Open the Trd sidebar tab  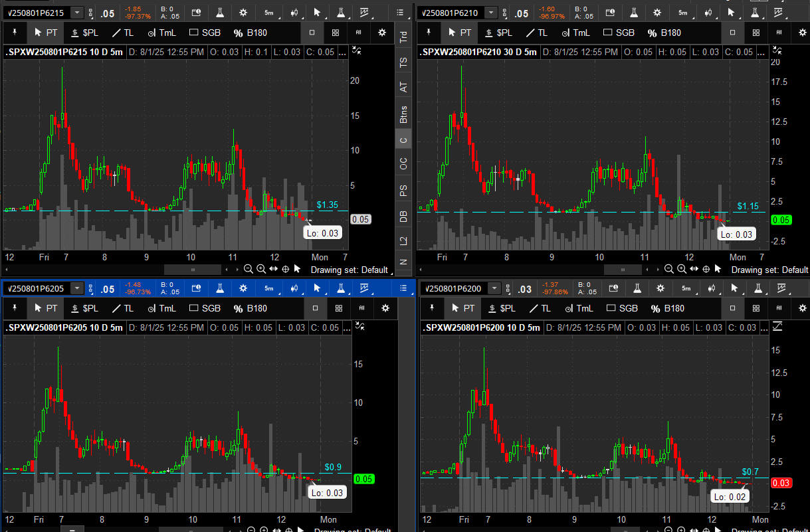tap(403, 38)
